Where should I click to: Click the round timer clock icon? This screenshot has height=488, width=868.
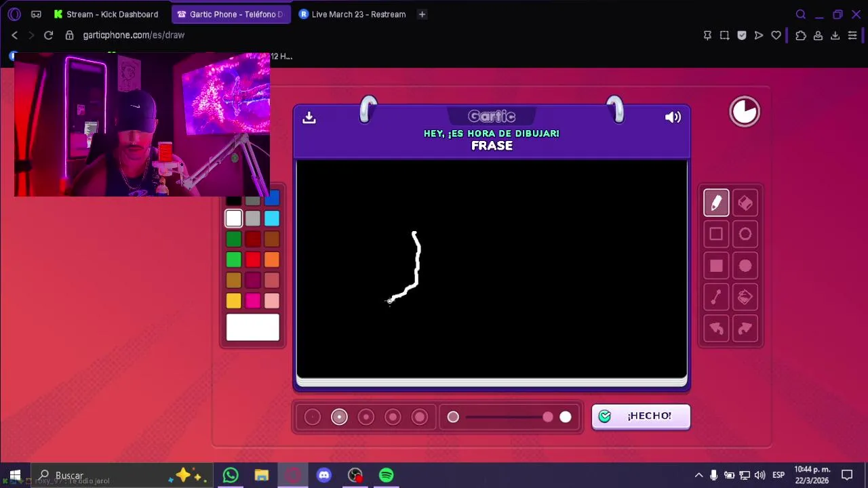click(x=745, y=112)
